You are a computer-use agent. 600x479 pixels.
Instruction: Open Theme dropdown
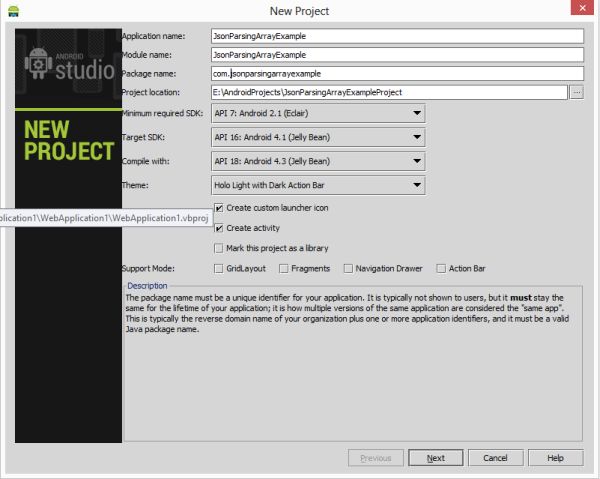[318, 185]
